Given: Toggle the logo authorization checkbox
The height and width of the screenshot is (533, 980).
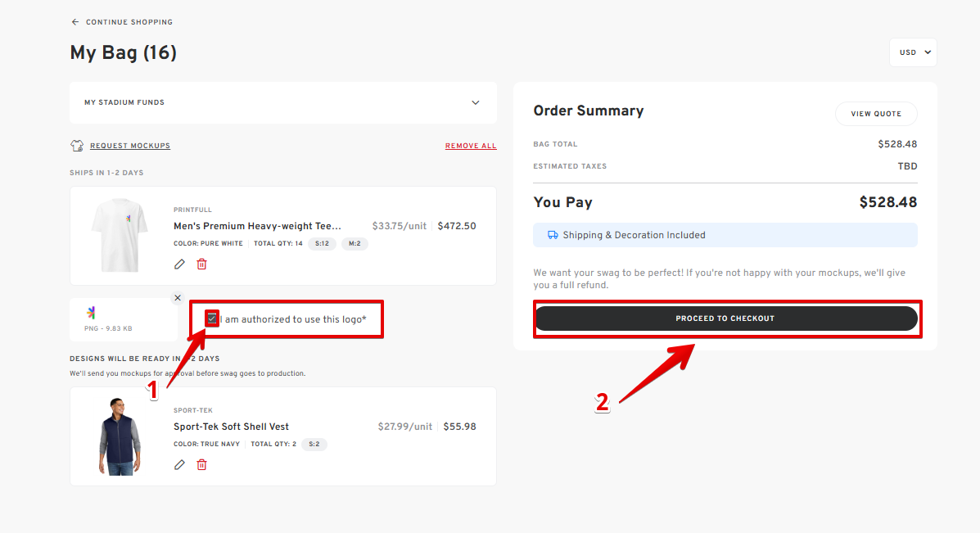Looking at the screenshot, I should [x=212, y=318].
